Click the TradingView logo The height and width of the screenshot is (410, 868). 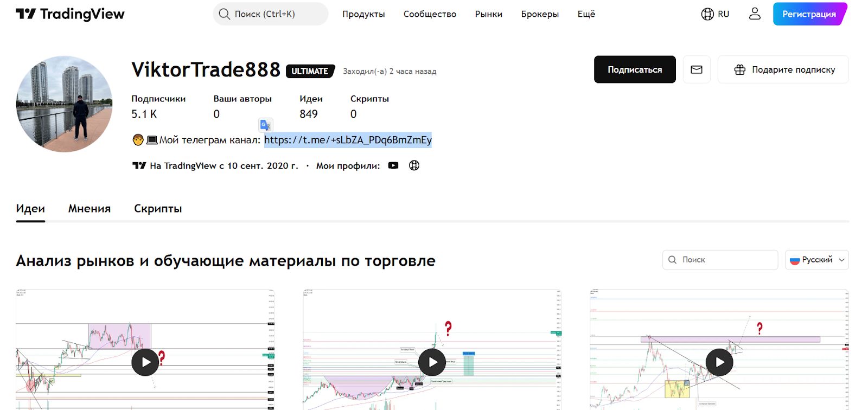click(70, 14)
